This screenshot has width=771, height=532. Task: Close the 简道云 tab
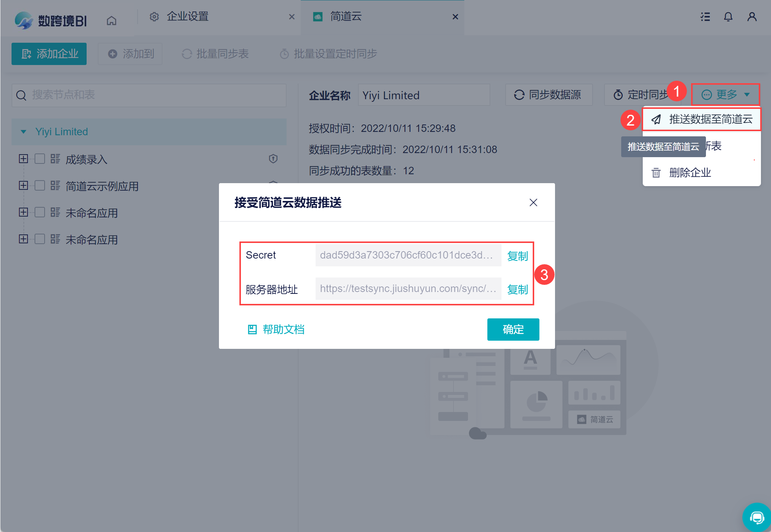pos(455,17)
